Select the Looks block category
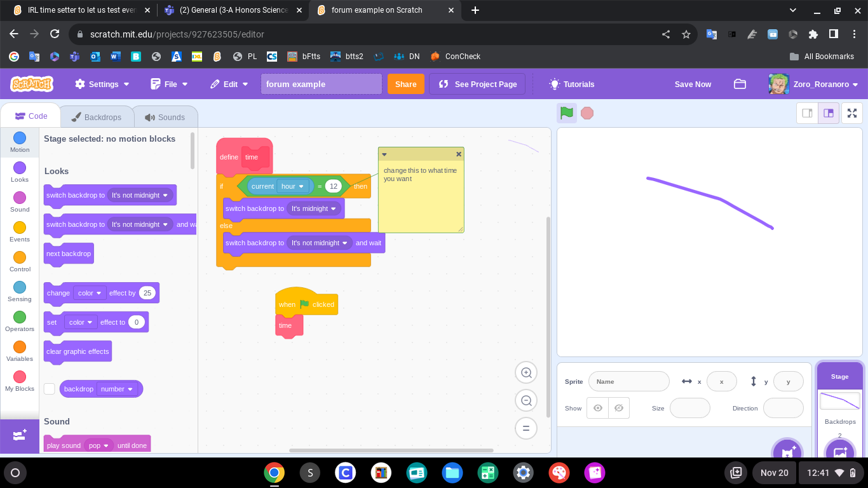Image resolution: width=868 pixels, height=488 pixels. coord(20,172)
